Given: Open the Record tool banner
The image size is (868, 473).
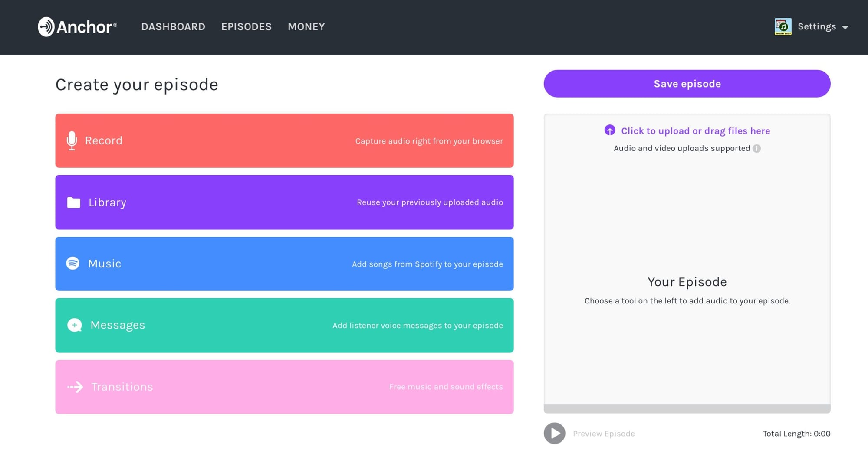Looking at the screenshot, I should pos(284,140).
